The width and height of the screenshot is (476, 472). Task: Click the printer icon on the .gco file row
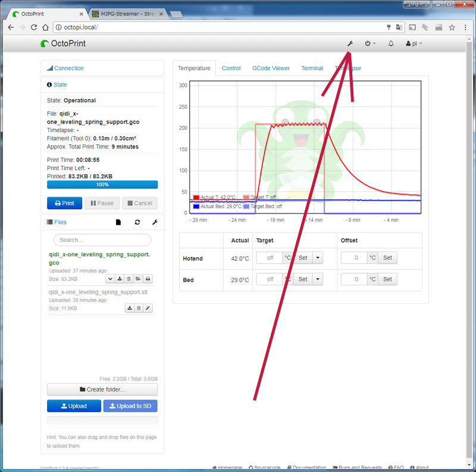[x=148, y=279]
